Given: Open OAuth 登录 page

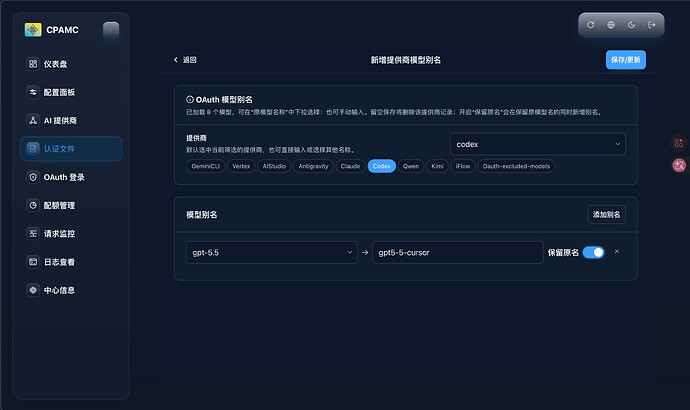Looking at the screenshot, I should 71,177.
